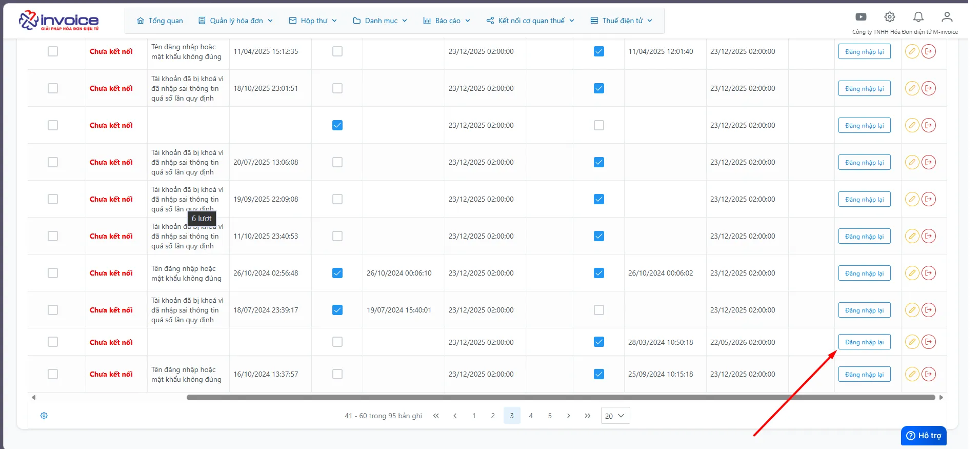Open the user account profile icon
This screenshot has height=449, width=980.
pos(947,17)
